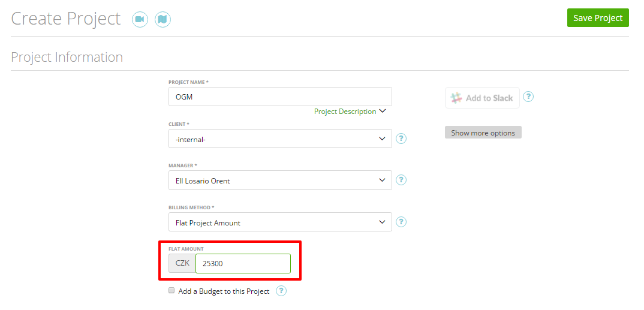Open the video tutorial camera icon
644x310 pixels.
coord(140,19)
